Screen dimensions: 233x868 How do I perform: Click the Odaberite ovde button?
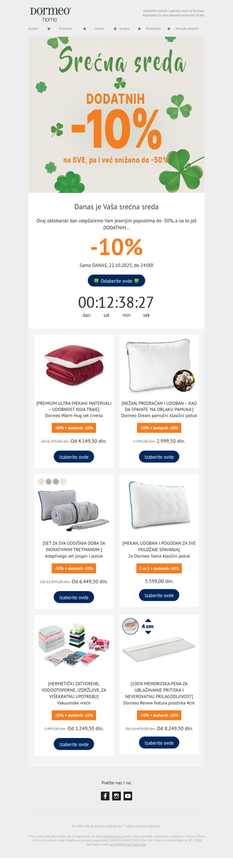pyautogui.click(x=116, y=280)
